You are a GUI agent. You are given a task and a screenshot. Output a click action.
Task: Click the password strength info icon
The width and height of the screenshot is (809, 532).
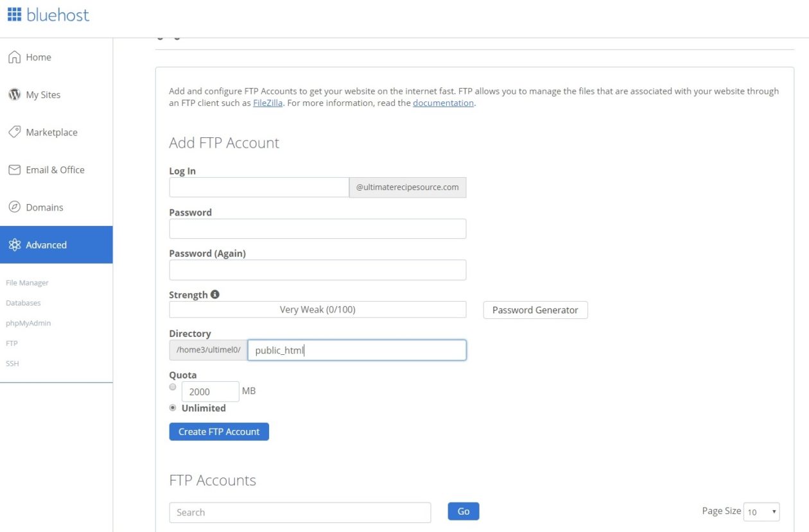pos(214,294)
